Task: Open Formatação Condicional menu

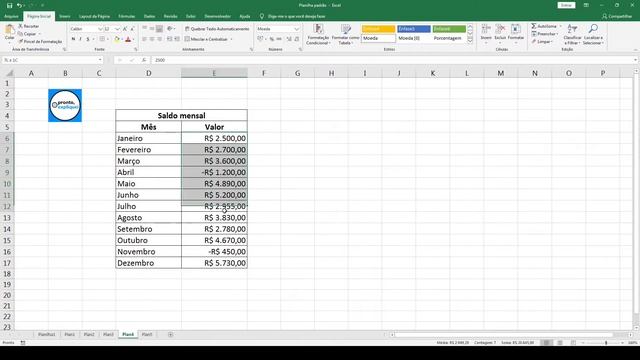Action: [318, 34]
